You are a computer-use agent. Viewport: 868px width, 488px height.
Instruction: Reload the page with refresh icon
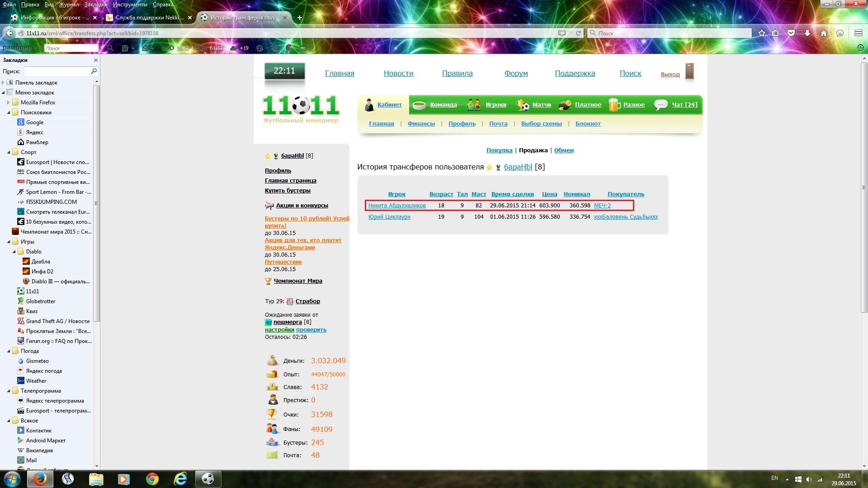click(578, 33)
